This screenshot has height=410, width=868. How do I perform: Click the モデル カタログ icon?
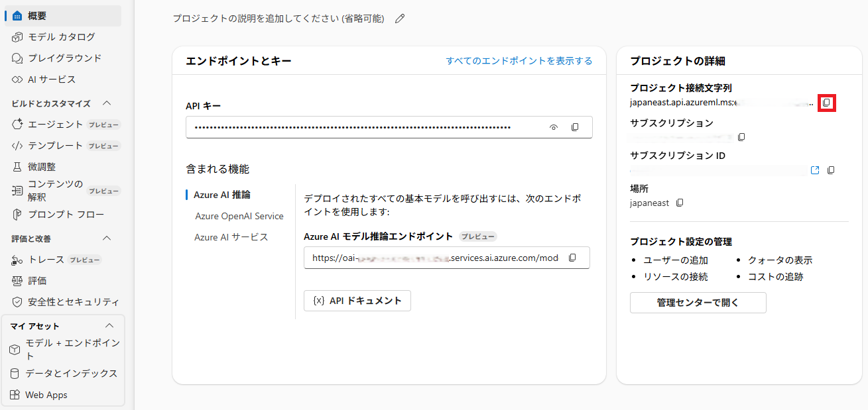pos(17,37)
